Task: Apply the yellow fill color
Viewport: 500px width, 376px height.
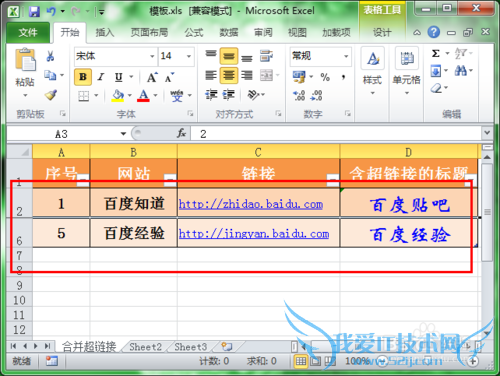Action: [118, 96]
